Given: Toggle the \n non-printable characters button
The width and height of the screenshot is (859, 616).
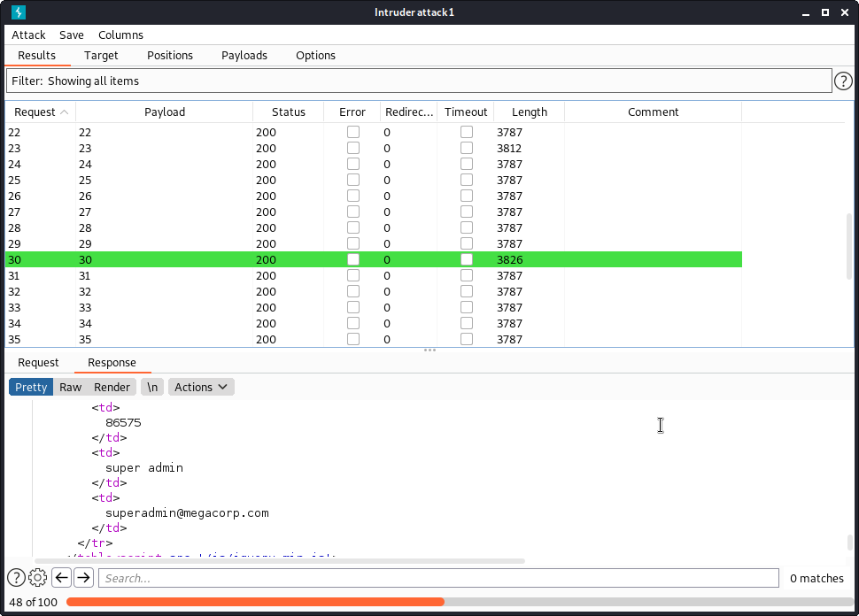Looking at the screenshot, I should pyautogui.click(x=152, y=387).
